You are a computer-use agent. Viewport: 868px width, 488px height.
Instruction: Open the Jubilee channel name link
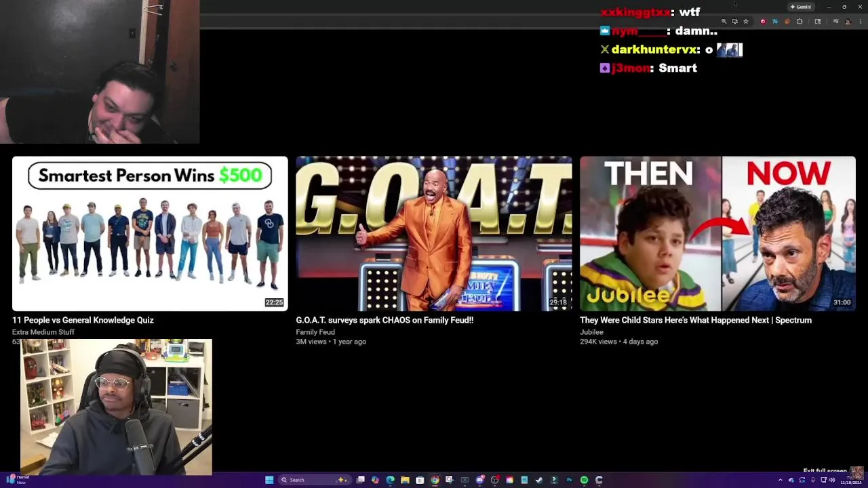[x=591, y=332]
